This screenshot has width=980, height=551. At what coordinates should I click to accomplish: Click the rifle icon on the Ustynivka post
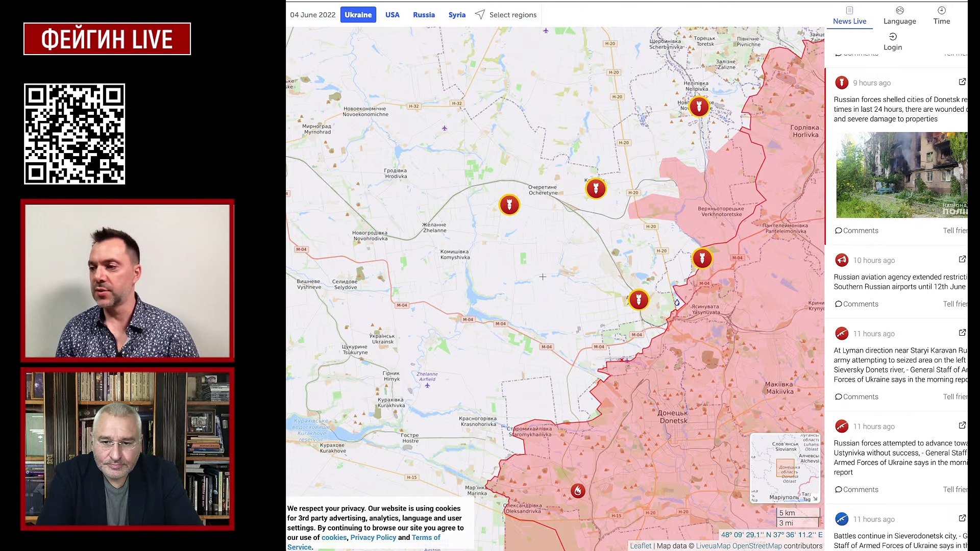tap(842, 426)
